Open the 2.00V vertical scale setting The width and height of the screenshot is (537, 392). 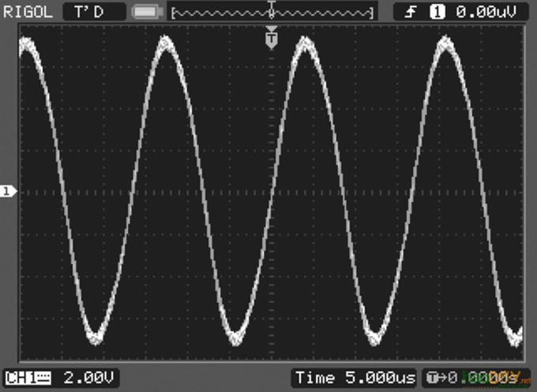click(88, 378)
